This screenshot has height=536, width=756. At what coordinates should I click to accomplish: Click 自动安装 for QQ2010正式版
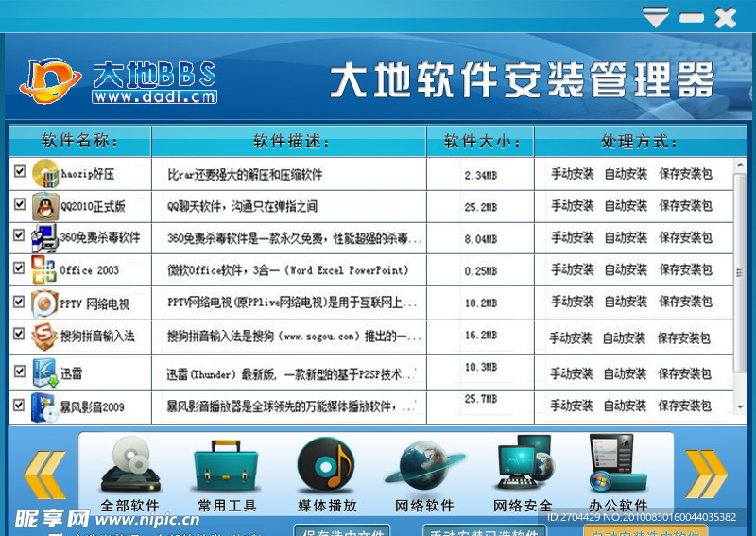pos(626,206)
